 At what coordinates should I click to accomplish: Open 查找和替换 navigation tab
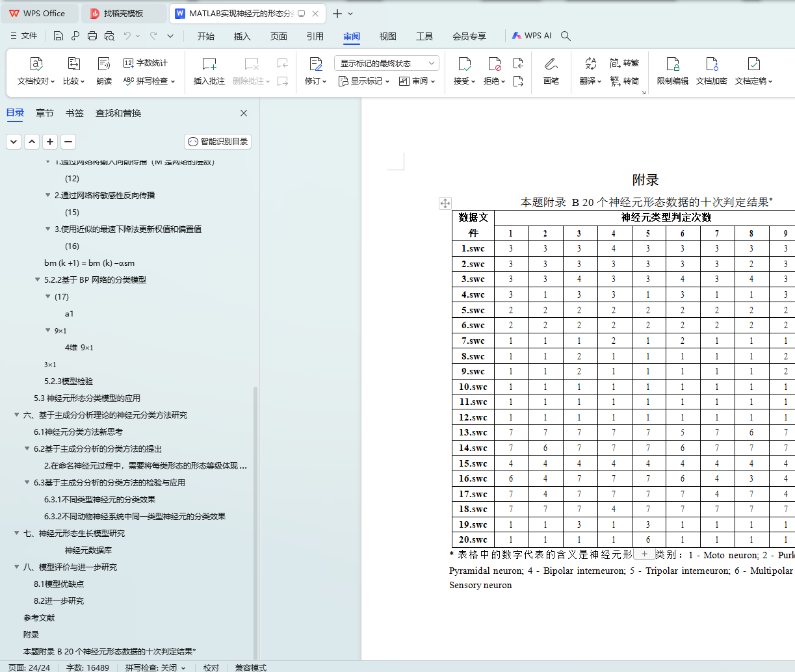[118, 113]
